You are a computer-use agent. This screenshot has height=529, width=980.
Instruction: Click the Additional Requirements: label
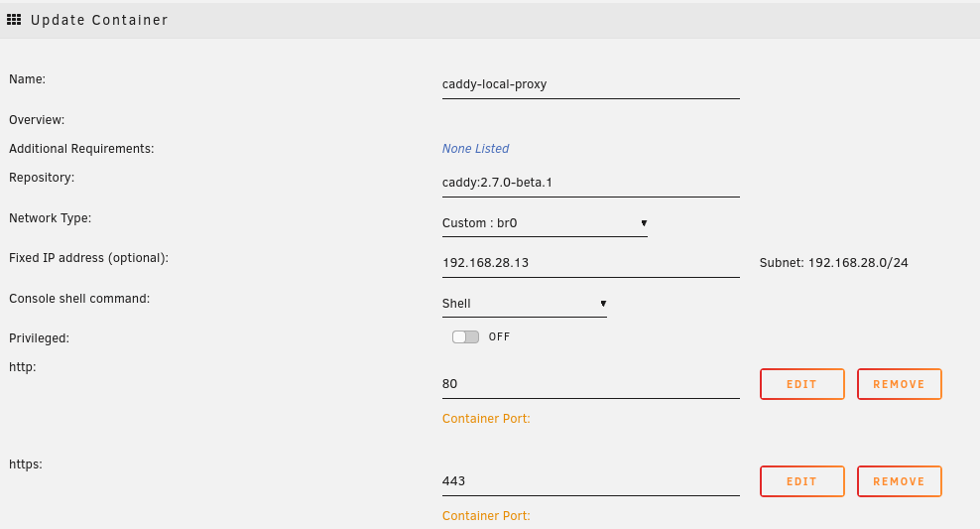pyautogui.click(x=81, y=149)
